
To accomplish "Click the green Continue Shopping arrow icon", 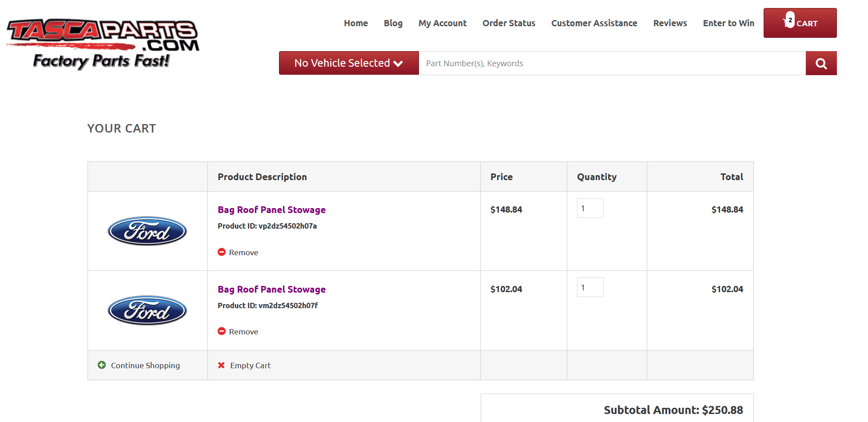I will [x=102, y=365].
